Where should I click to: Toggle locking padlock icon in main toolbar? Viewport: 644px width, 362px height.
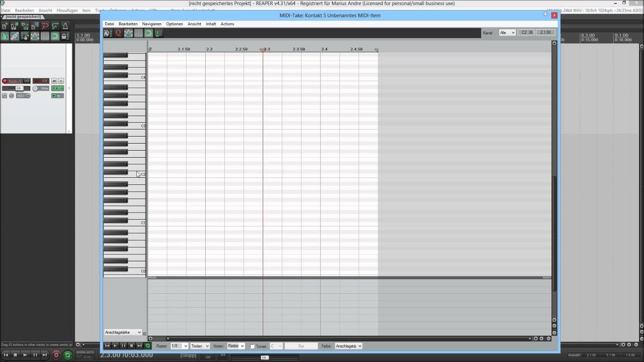coord(65,36)
